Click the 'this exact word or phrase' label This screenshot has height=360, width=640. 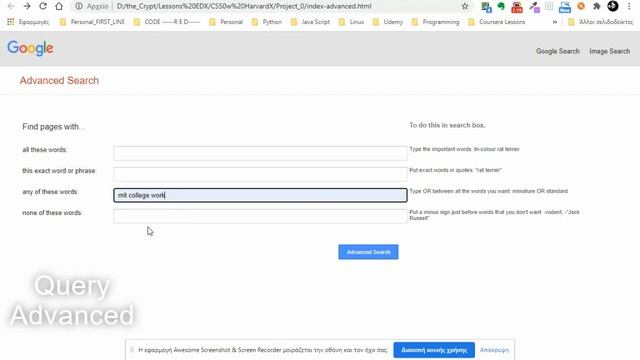tap(59, 171)
